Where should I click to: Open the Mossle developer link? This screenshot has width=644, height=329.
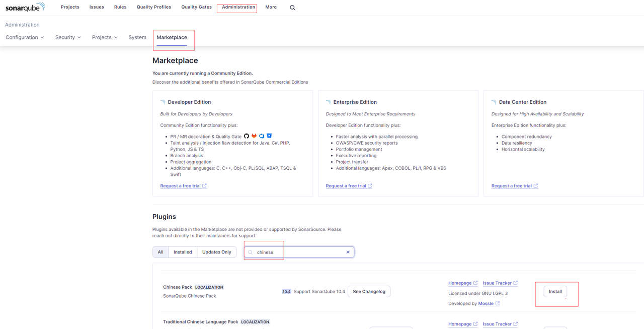pyautogui.click(x=486, y=304)
